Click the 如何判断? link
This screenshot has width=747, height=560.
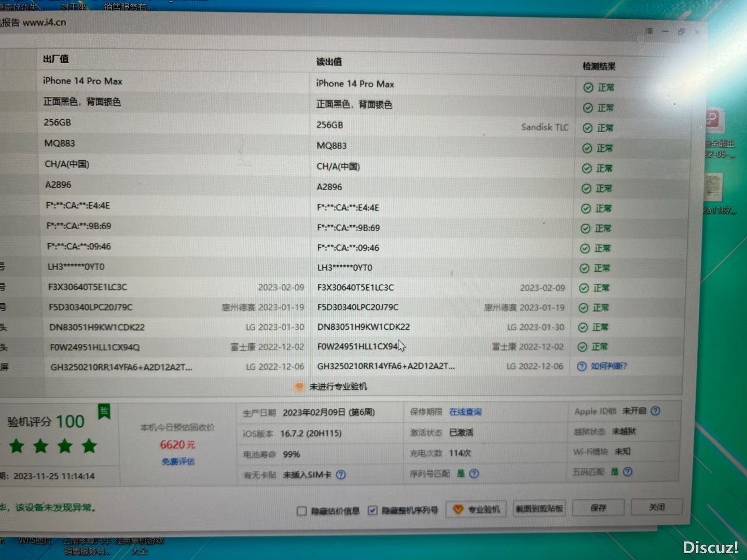609,366
